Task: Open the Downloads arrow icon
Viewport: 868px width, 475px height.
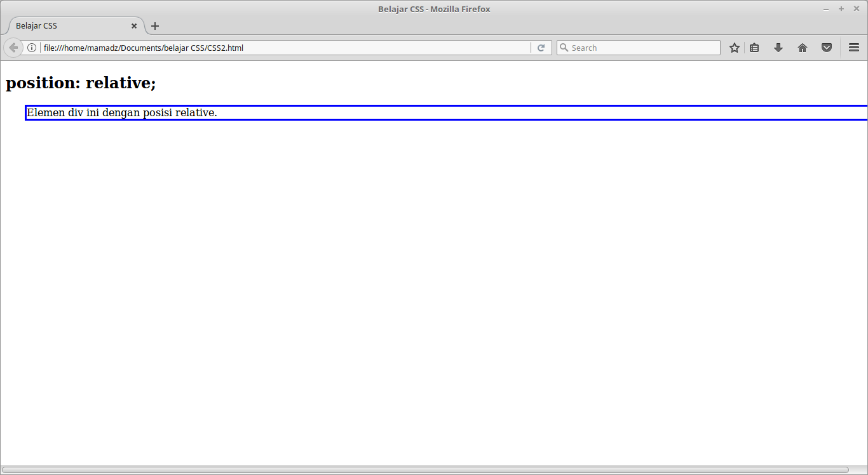Action: 778,48
